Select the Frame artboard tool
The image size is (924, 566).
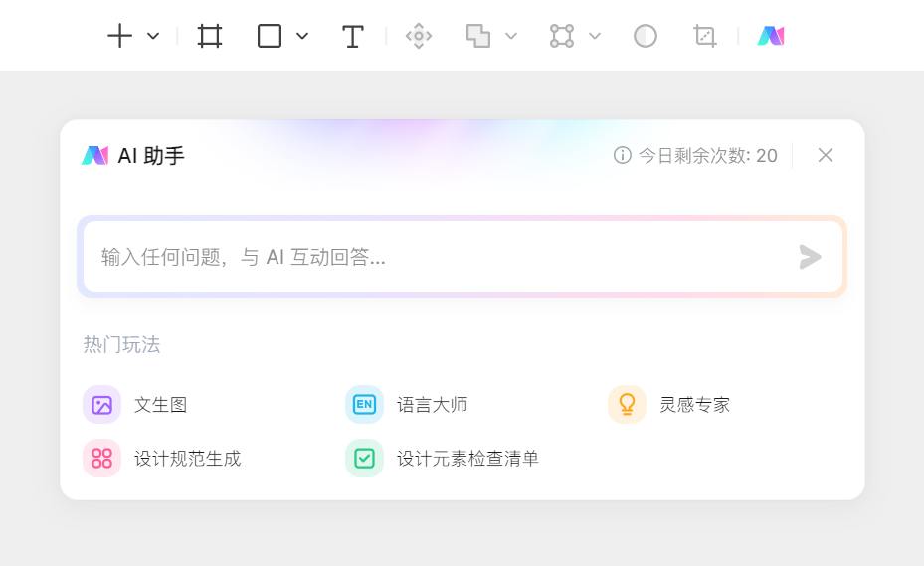click(210, 36)
